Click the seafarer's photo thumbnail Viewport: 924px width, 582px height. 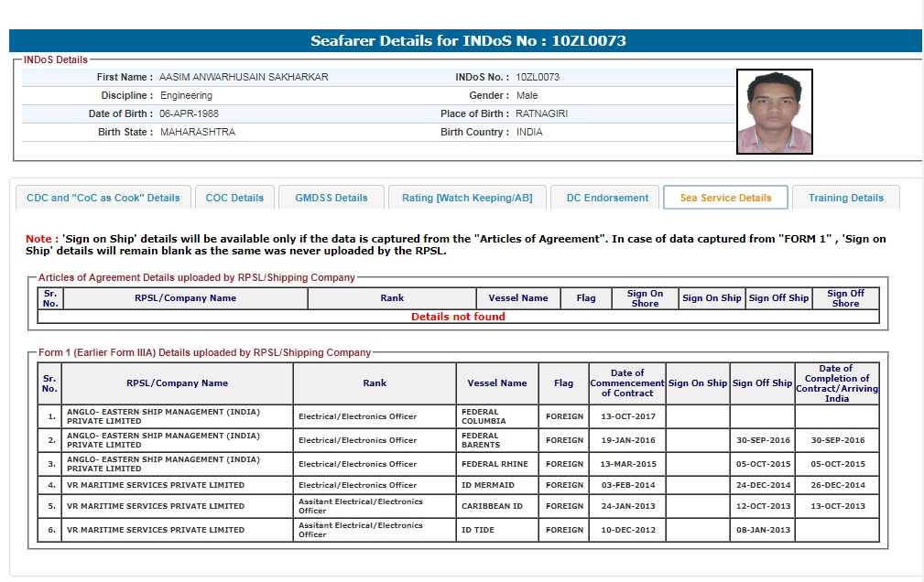point(774,112)
